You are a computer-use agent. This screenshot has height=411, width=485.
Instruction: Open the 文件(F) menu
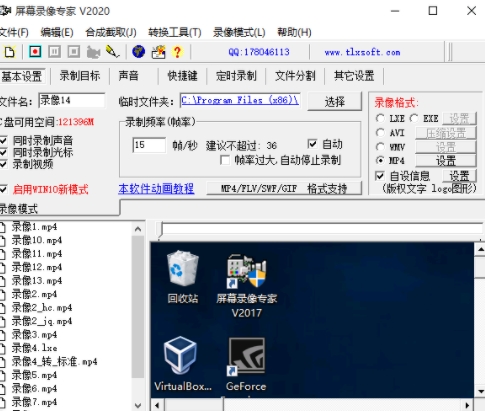pos(14,32)
